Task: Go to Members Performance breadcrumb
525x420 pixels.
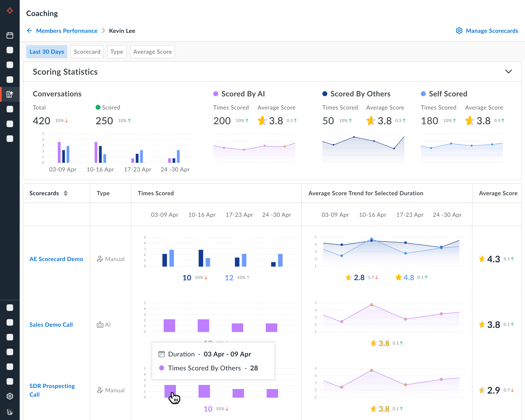Action: click(66, 31)
